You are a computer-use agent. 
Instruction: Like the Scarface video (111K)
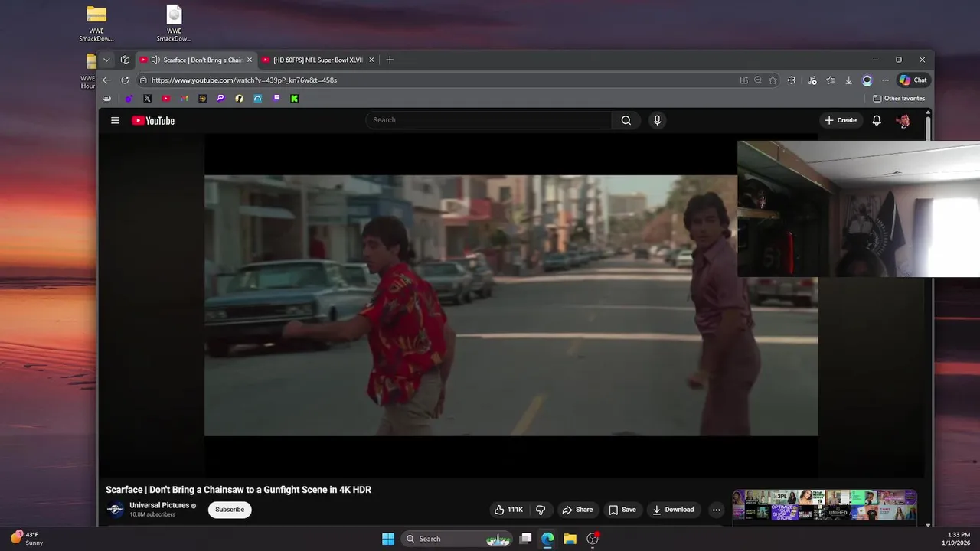(508, 510)
